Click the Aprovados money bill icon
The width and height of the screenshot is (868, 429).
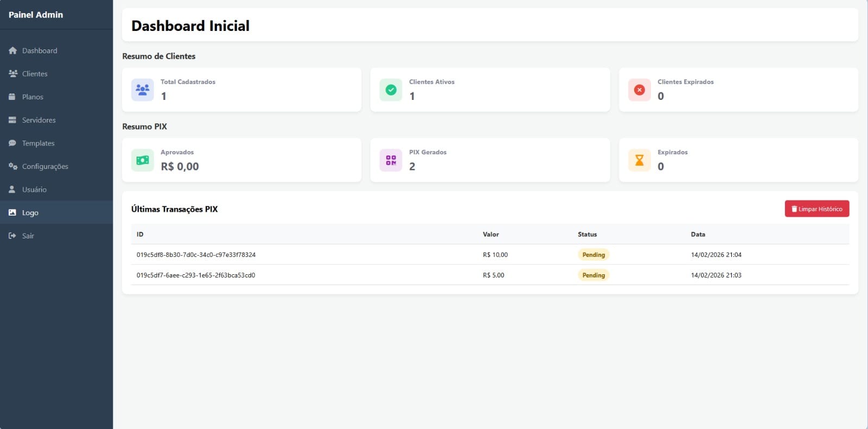(143, 160)
